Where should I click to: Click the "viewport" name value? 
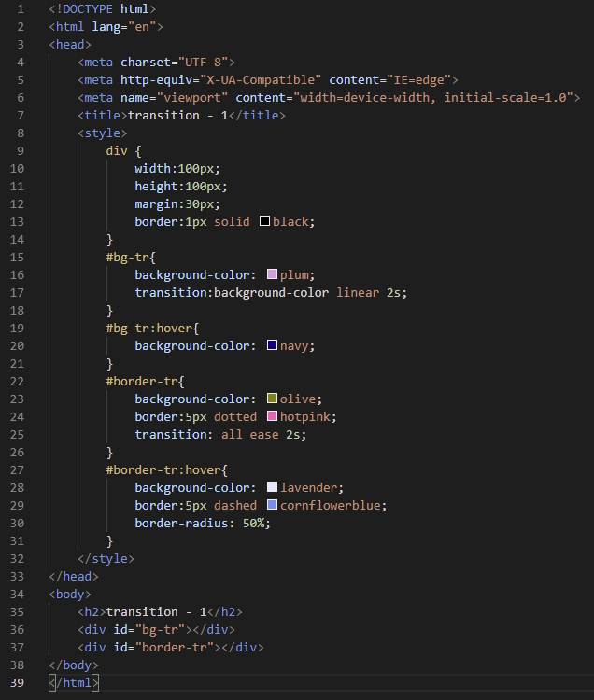(192, 98)
